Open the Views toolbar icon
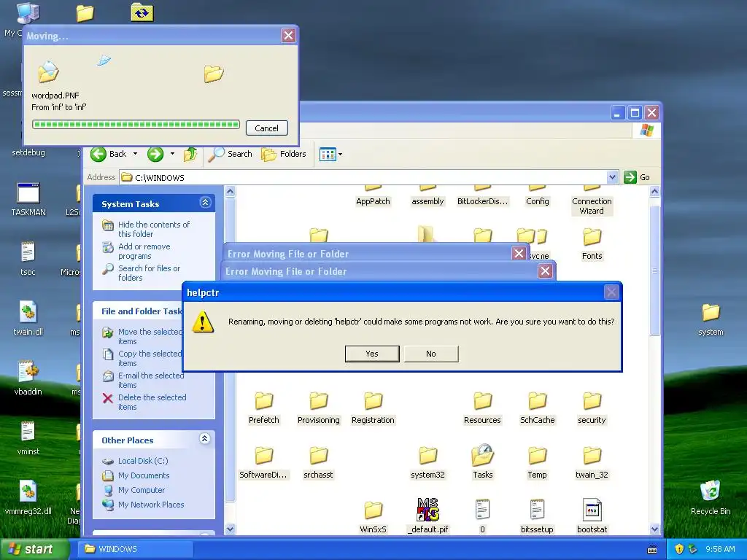This screenshot has width=747, height=560. pos(328,155)
